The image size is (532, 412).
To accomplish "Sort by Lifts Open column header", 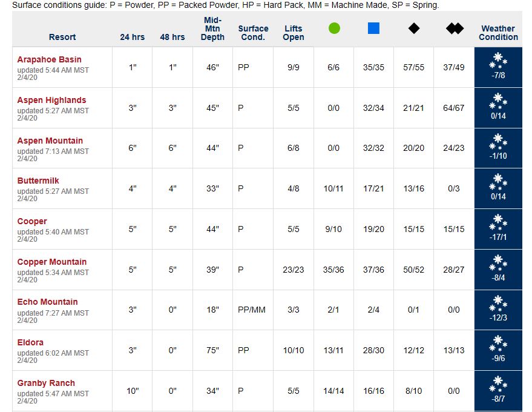I will click(294, 33).
